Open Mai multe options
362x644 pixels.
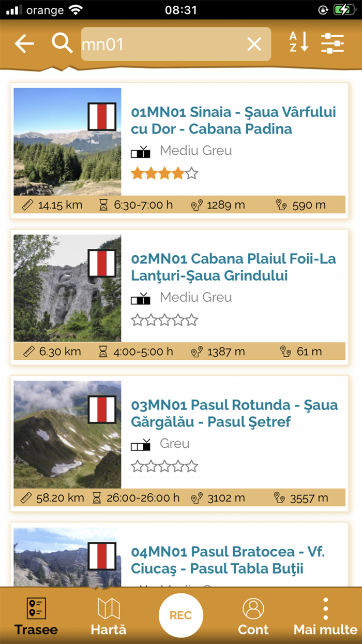pyautogui.click(x=325, y=609)
